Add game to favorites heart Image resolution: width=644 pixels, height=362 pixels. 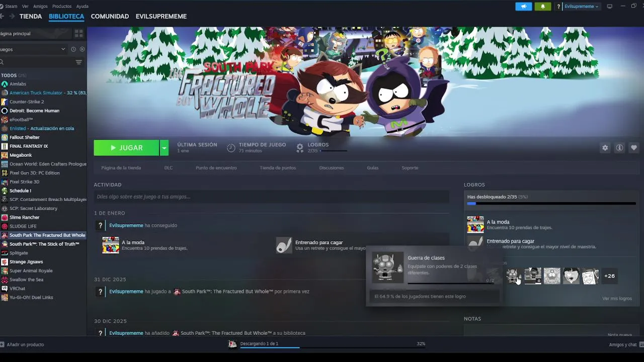633,148
